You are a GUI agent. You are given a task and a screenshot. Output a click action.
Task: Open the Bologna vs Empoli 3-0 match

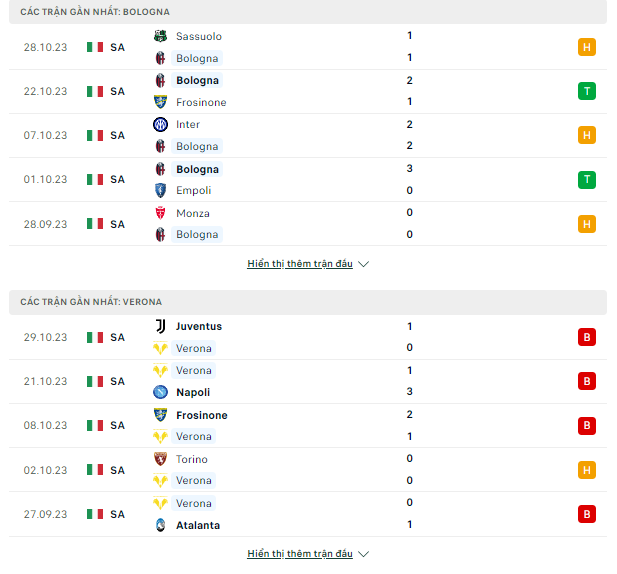(308, 180)
